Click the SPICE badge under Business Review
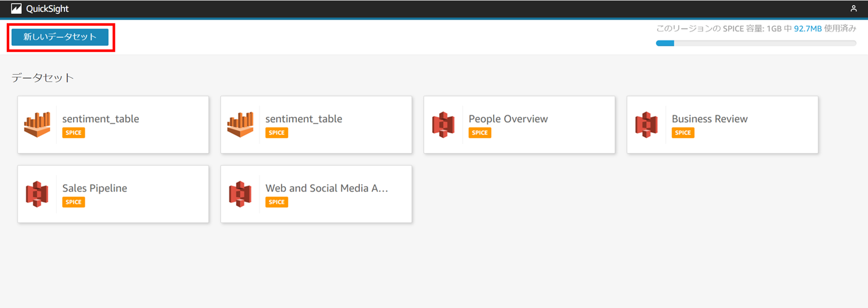Viewport: 868px width, 308px height. 683,133
